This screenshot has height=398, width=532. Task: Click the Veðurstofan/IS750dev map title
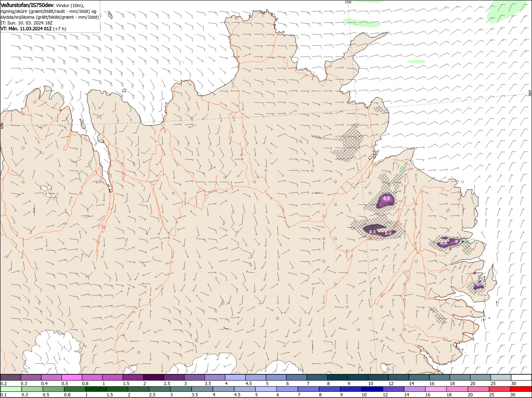pos(27,5)
